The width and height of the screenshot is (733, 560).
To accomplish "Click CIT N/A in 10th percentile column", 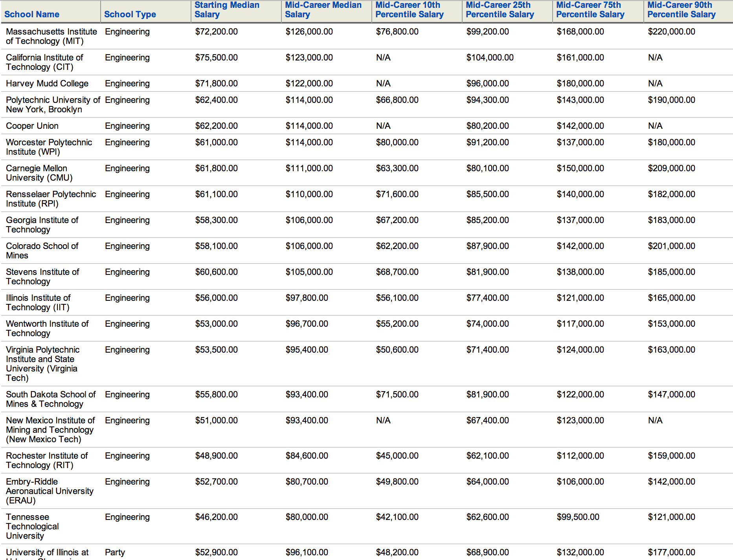I will [383, 57].
